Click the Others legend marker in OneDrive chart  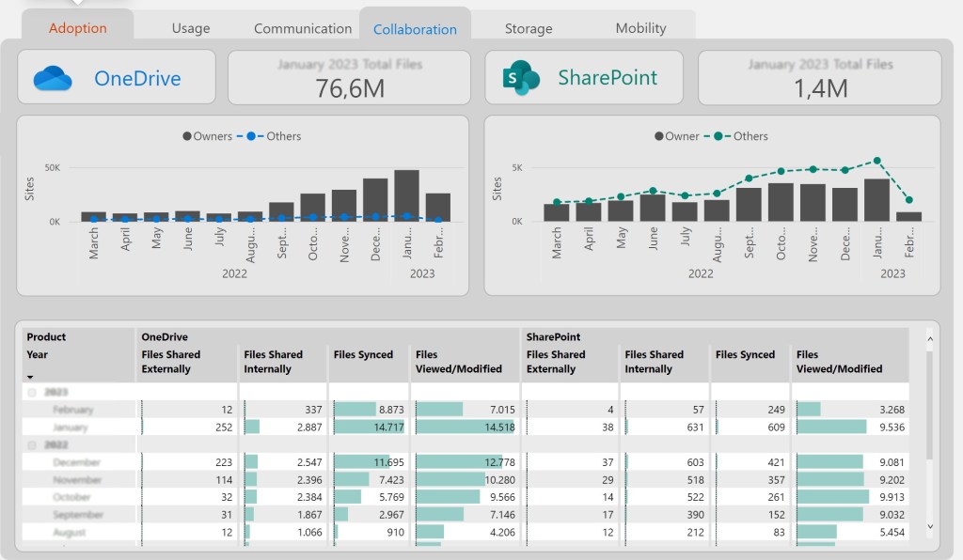coord(253,136)
